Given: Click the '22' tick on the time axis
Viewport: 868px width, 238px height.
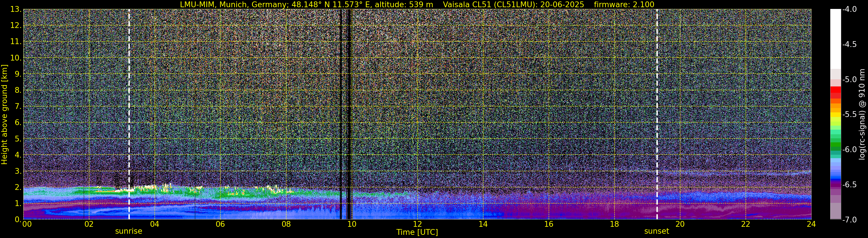Looking at the screenshot, I should pyautogui.click(x=746, y=224).
